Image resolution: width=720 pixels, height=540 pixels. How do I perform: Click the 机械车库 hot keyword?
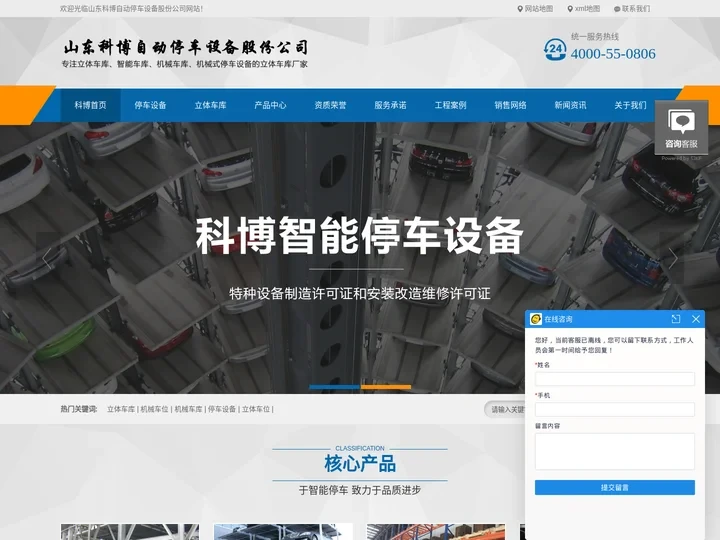click(188, 409)
